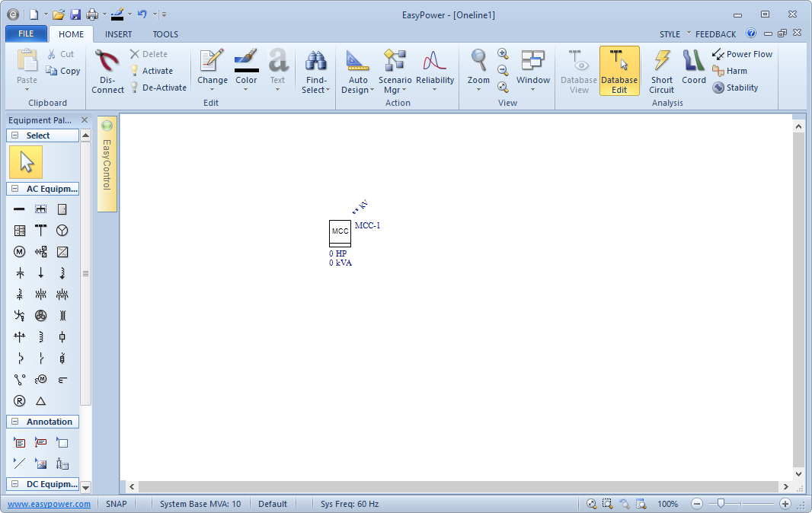
Task: Select the Harm harmonics analysis
Action: 730,71
